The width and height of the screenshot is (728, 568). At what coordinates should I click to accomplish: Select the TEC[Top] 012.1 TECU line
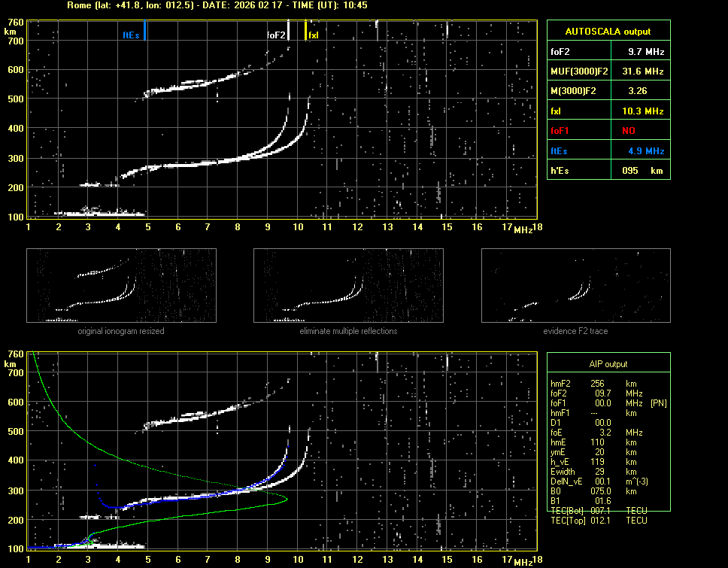coord(599,521)
